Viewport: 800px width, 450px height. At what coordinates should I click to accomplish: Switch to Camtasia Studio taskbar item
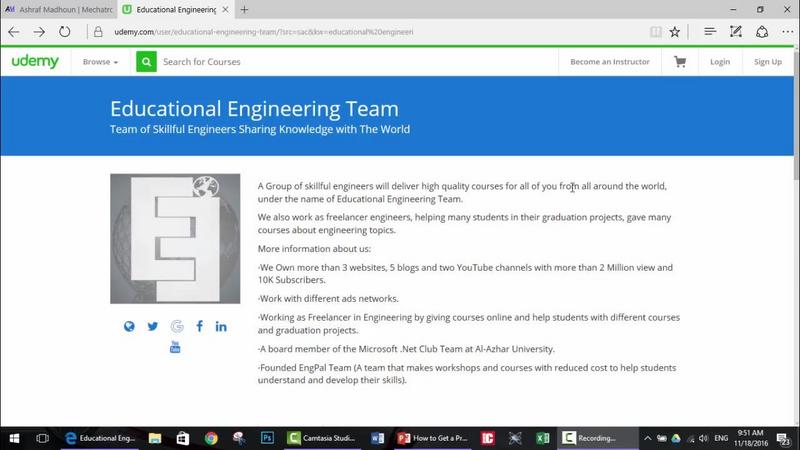point(321,438)
